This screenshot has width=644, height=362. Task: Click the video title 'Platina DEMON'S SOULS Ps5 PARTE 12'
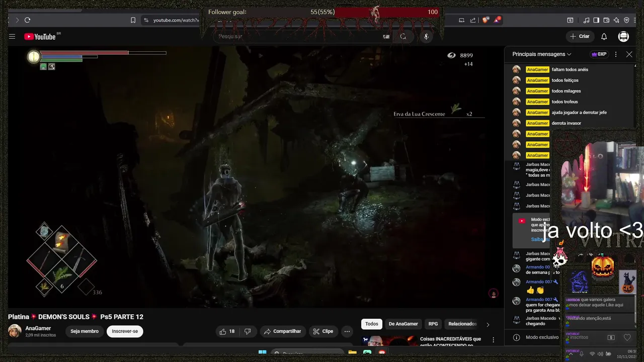pos(75,317)
